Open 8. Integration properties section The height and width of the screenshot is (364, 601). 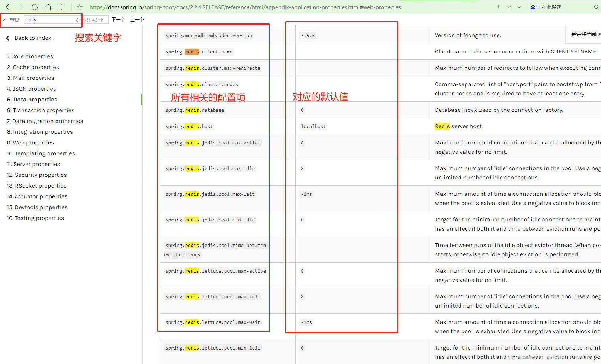(40, 132)
